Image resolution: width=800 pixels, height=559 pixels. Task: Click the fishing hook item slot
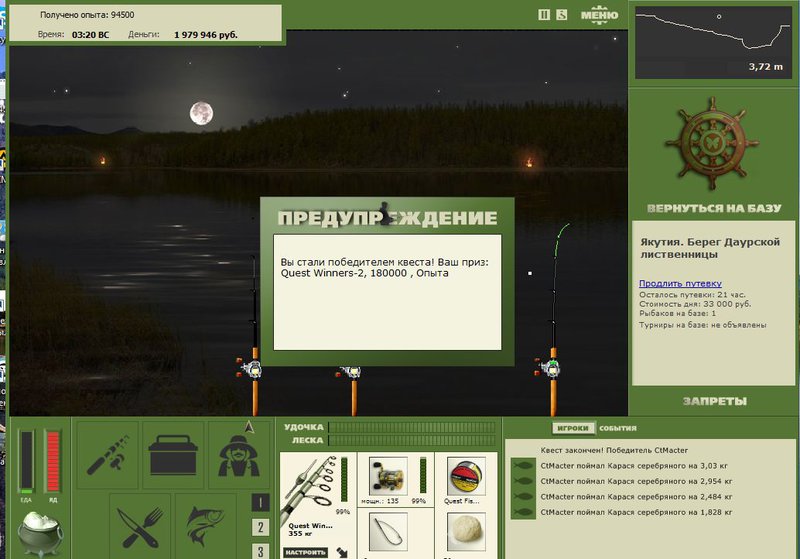388,532
